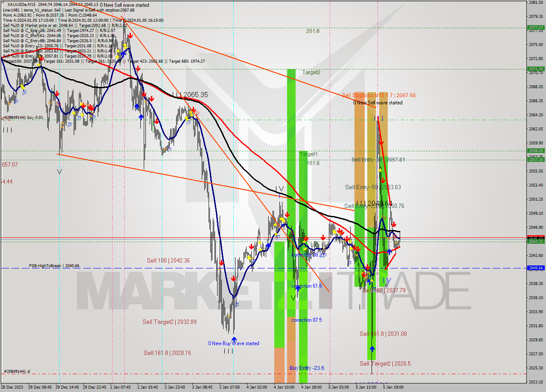
Task: Click the '#208491441 sl' stop loss label
Action: coord(17,372)
